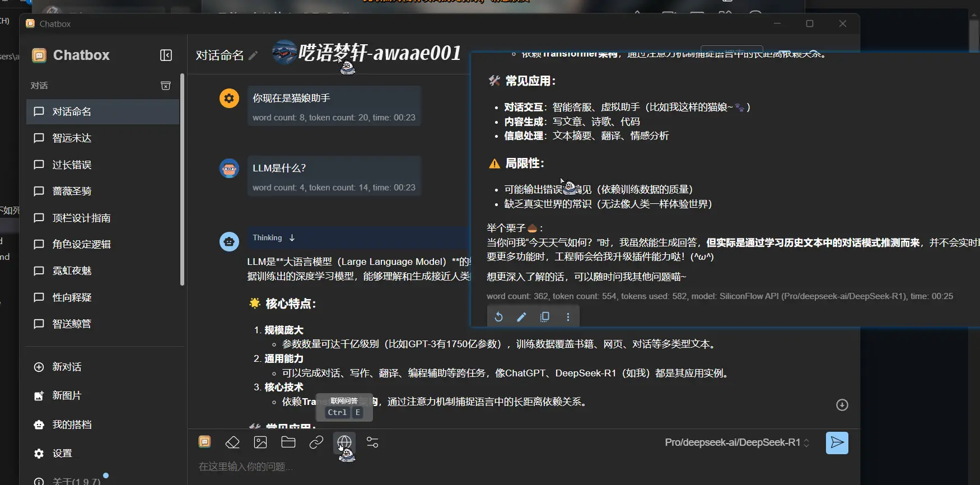Click the archive conversations icon beside 对话
This screenshot has height=485, width=980.
coord(166,86)
